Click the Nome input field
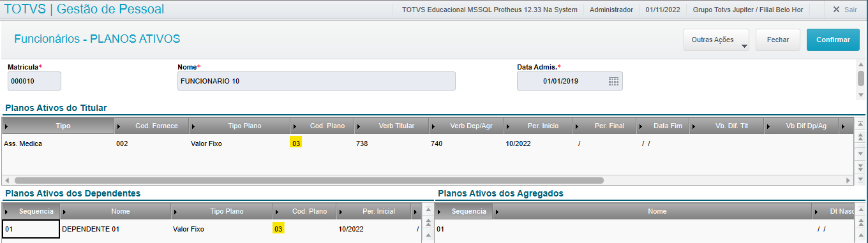 coord(317,81)
